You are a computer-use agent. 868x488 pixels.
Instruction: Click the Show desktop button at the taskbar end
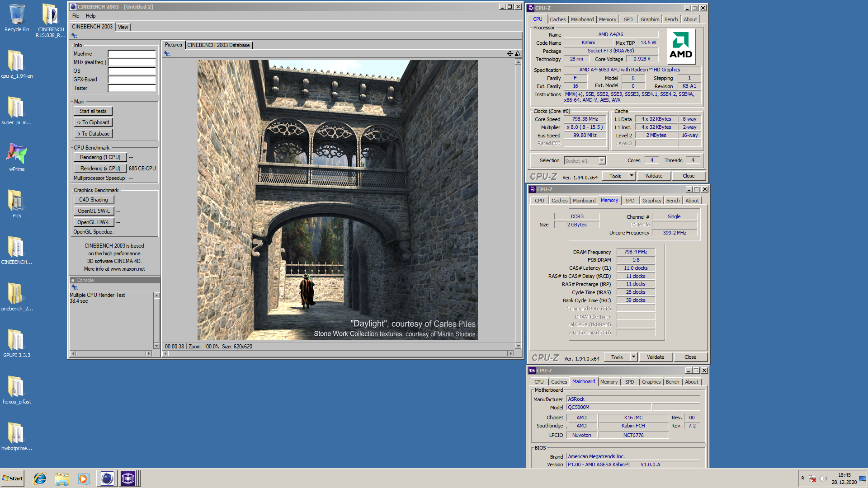pos(863,479)
